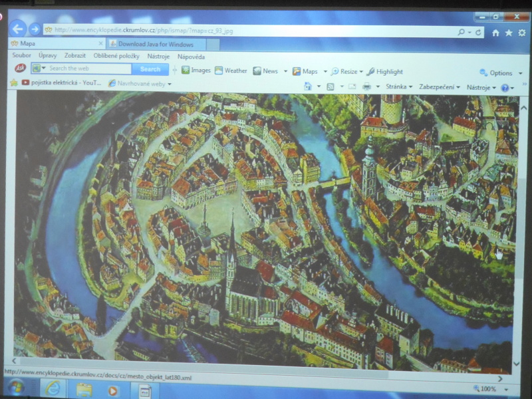This screenshot has height=399, width=532.
Task: Open News in the Ask toolbar
Action: 265,71
